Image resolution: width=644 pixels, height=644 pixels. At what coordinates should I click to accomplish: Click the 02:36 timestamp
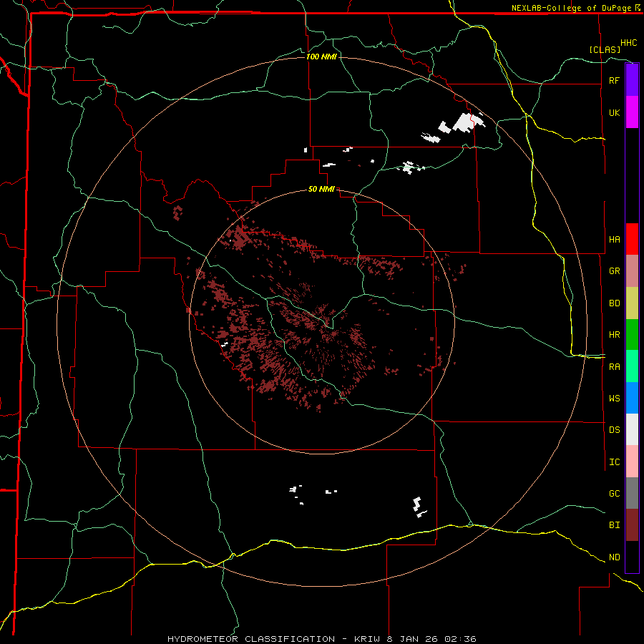click(462, 639)
